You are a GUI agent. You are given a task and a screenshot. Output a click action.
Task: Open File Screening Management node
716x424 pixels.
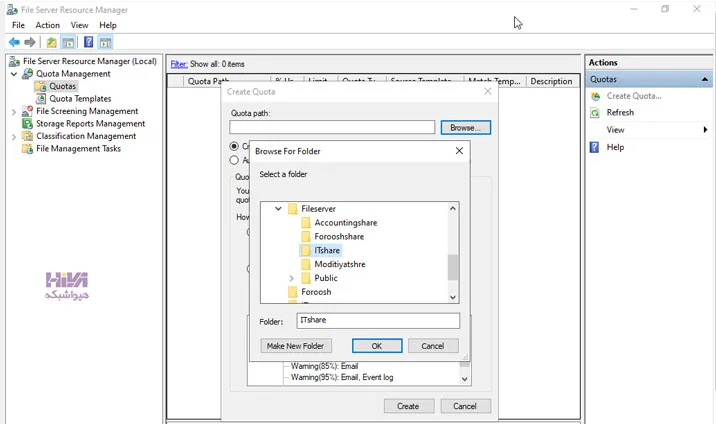click(87, 111)
